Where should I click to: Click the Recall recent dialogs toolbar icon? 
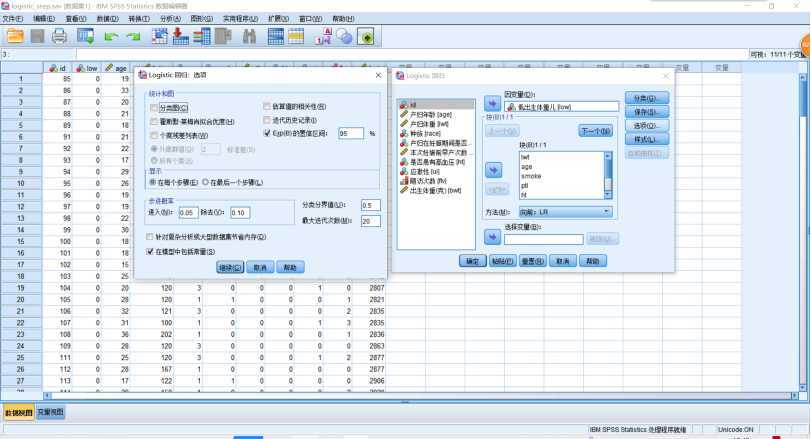click(85, 36)
